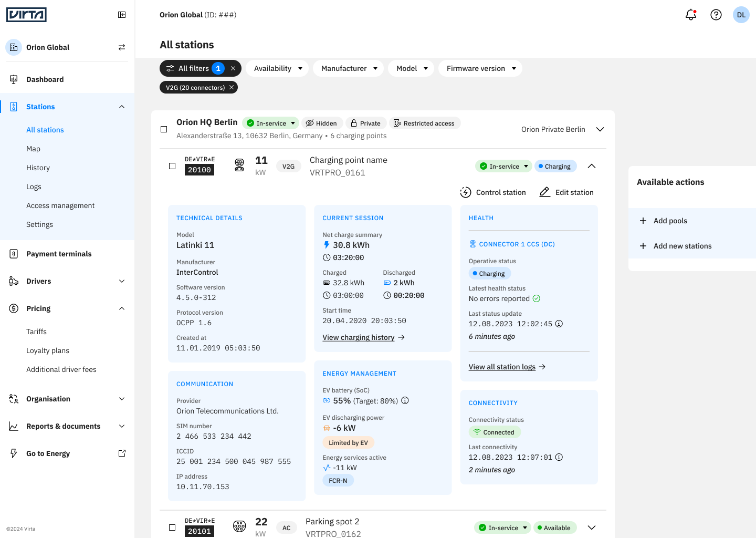Image resolution: width=756 pixels, height=538 pixels.
Task: Click the Add pools action
Action: tap(692, 221)
